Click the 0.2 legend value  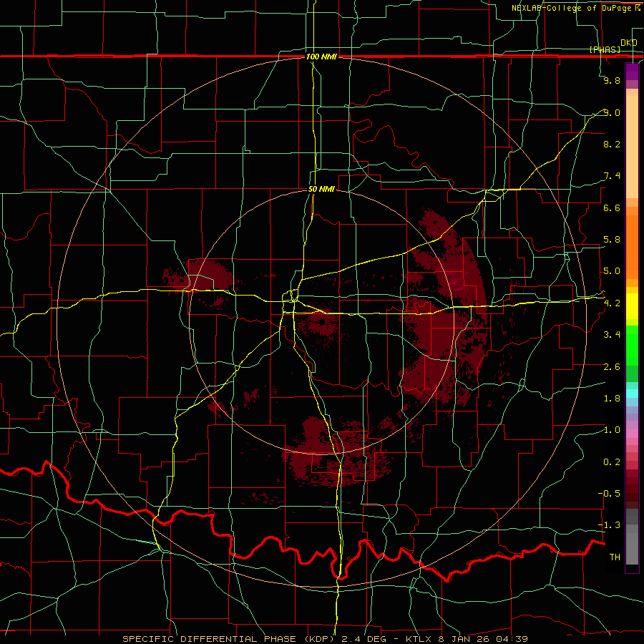[x=612, y=462]
